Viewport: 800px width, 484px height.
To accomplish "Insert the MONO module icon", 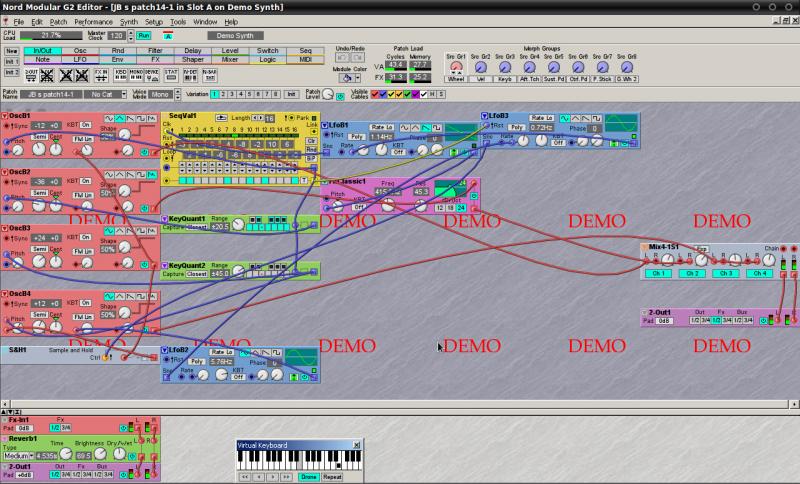I will click(136, 75).
